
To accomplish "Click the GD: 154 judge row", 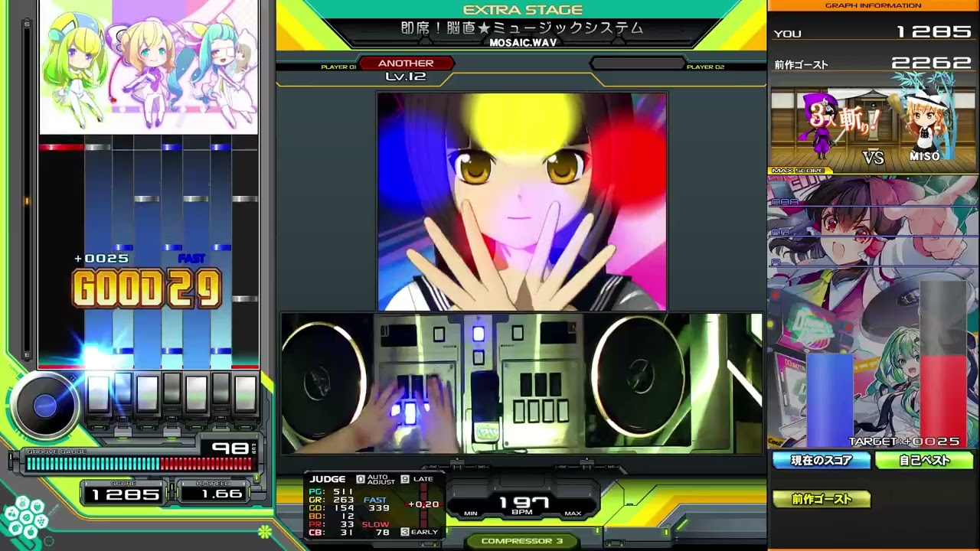I will click(x=332, y=508).
